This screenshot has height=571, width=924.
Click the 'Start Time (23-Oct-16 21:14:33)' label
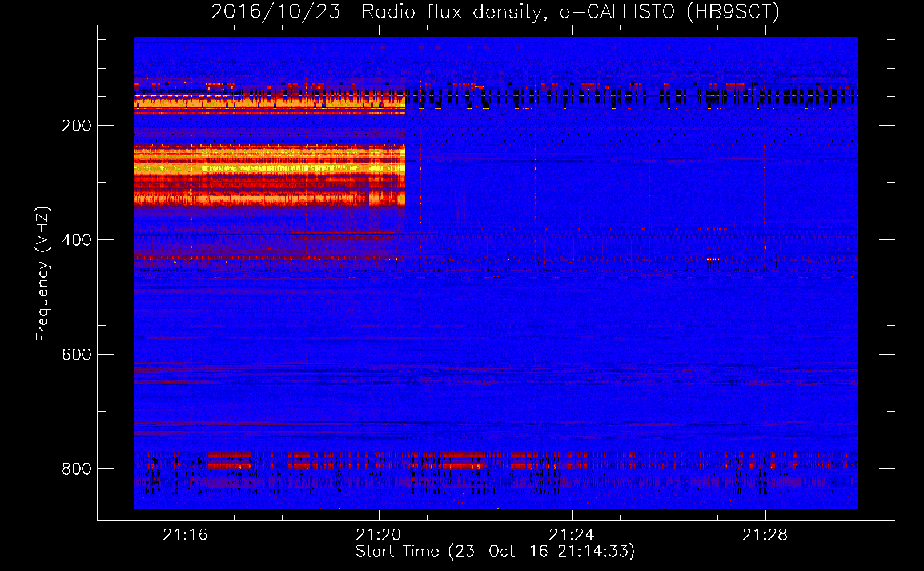[x=495, y=552]
